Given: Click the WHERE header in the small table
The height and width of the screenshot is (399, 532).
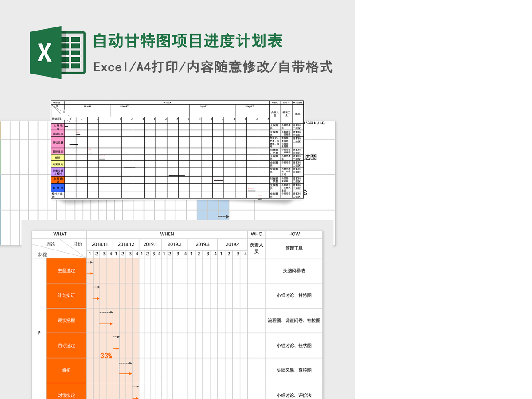Looking at the screenshot, I should click(298, 102).
